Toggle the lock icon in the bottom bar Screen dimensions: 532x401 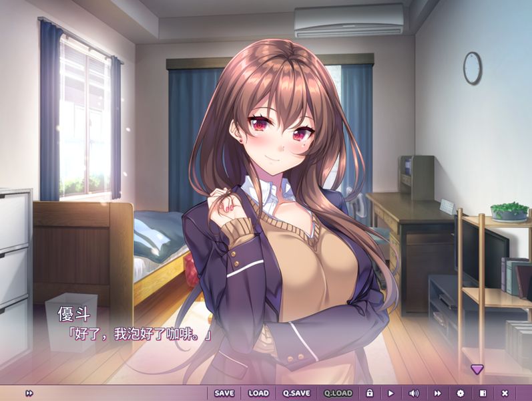(x=369, y=393)
